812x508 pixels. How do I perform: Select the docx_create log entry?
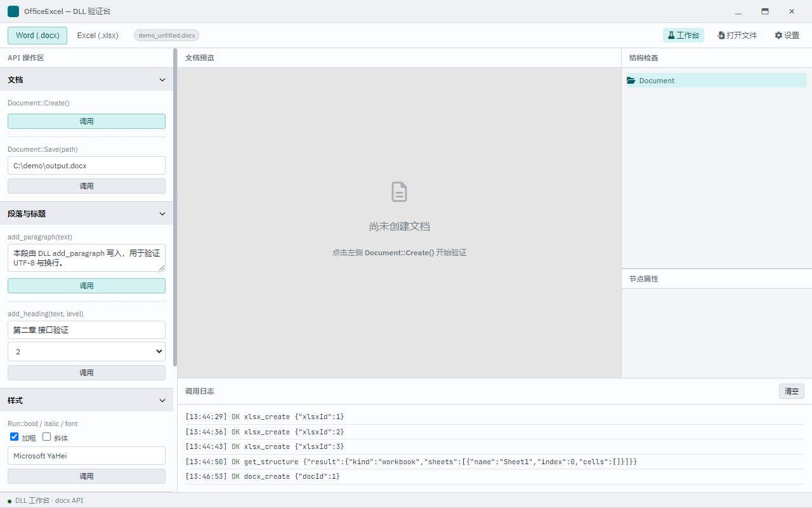point(494,476)
